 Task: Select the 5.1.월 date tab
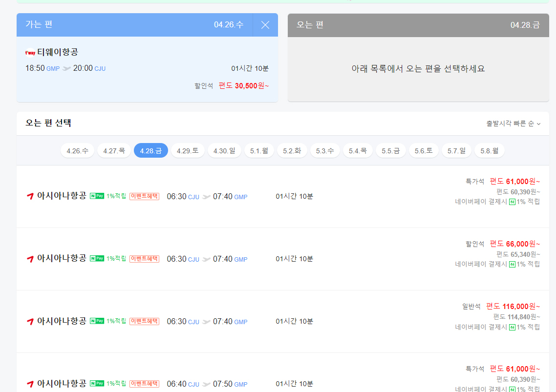(x=259, y=151)
